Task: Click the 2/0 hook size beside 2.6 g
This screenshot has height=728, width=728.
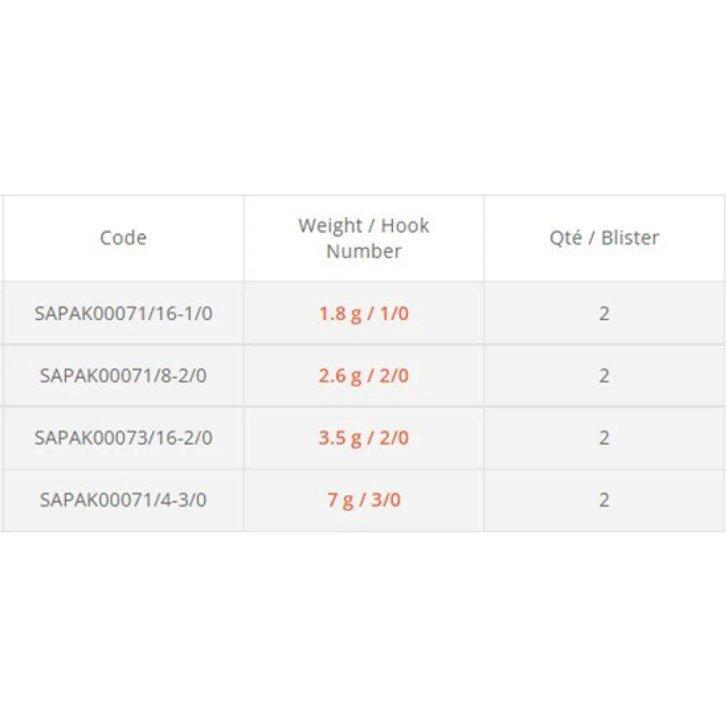Action: pos(393,376)
